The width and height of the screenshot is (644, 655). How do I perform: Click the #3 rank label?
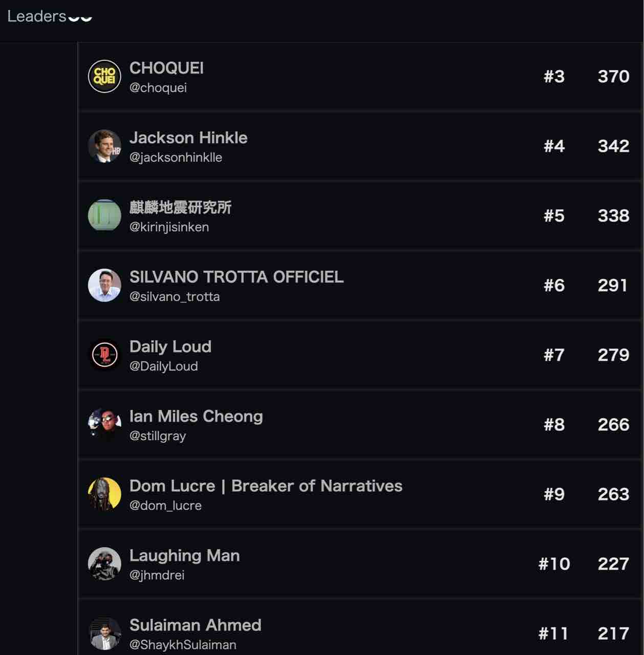[x=554, y=76]
